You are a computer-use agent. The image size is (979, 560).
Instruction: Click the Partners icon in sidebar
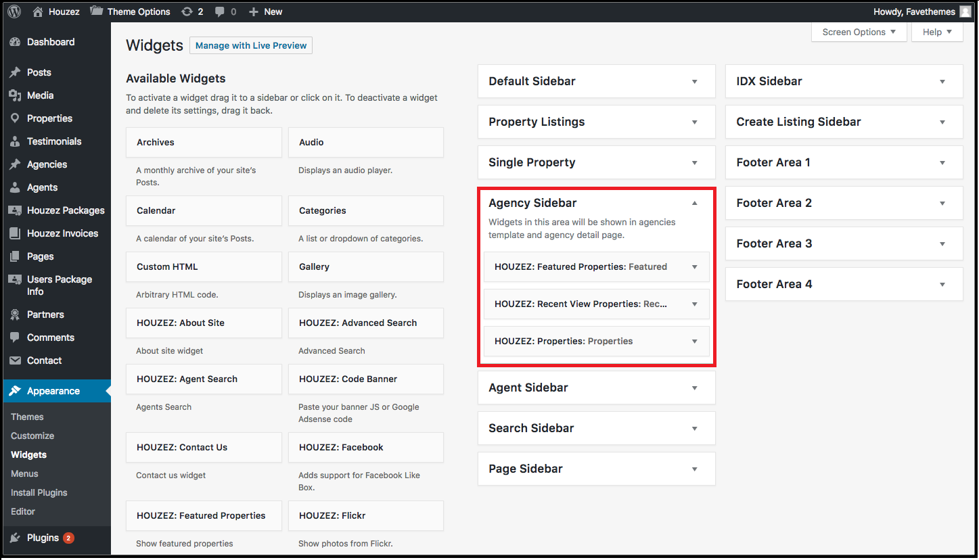tap(15, 314)
